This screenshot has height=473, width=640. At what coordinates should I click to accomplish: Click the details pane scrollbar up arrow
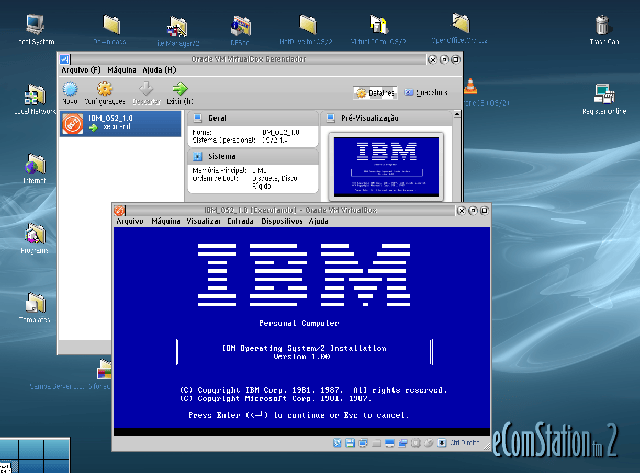(x=457, y=115)
